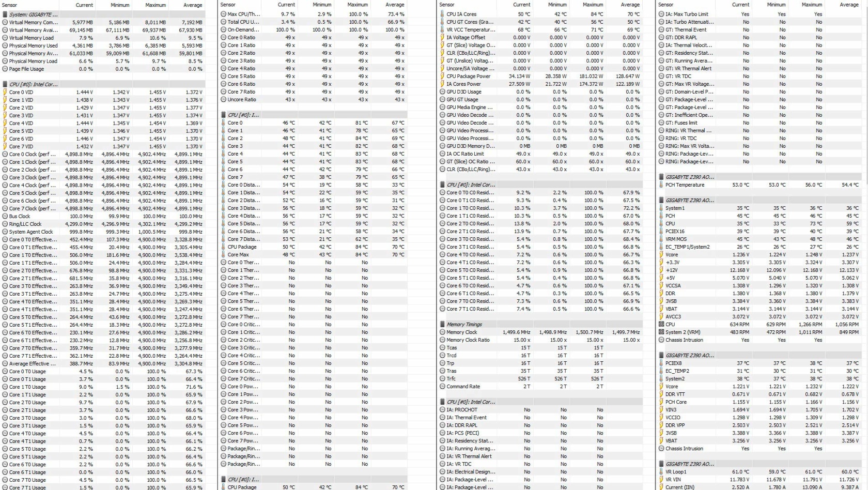Click the chip icon next to Memory Timings
Image resolution: width=868 pixels, height=490 pixels.
[442, 325]
